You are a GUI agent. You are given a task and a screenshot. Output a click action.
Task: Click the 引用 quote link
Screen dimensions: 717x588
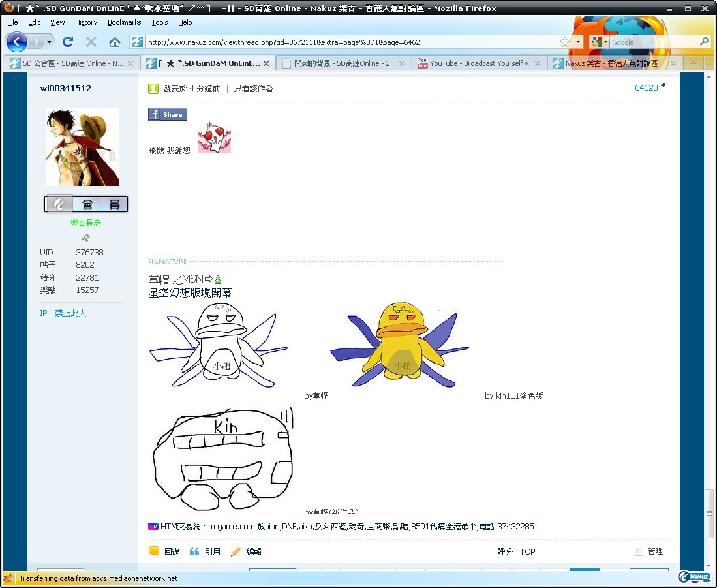tap(213, 552)
